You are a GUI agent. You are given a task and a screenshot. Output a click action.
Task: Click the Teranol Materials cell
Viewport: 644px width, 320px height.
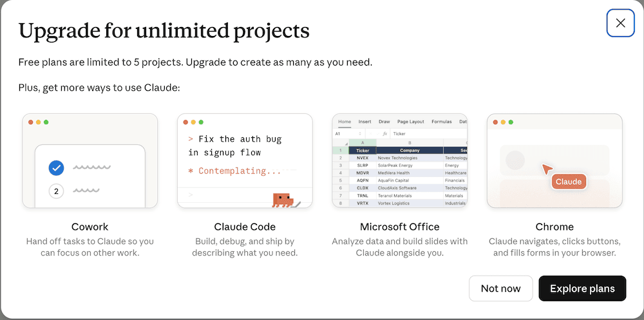tap(410, 196)
